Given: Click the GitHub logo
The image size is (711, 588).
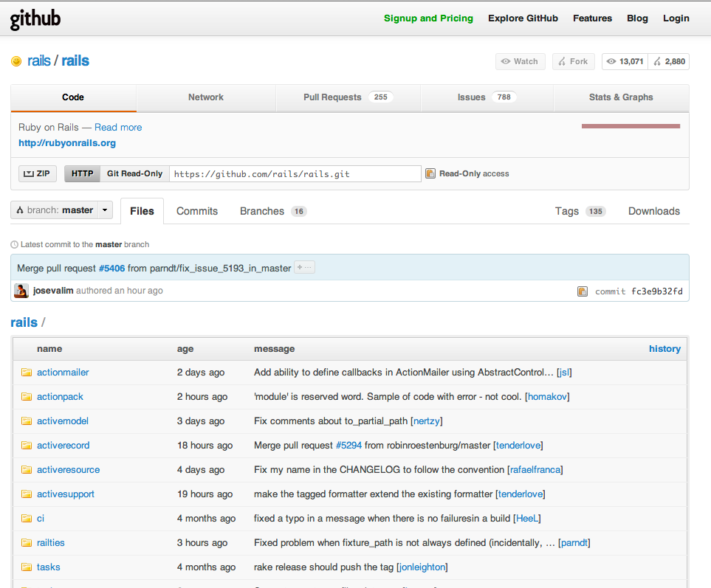Looking at the screenshot, I should [x=35, y=19].
